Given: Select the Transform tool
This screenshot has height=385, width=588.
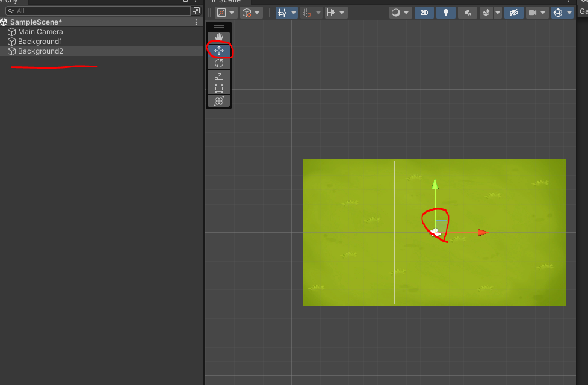Looking at the screenshot, I should (218, 101).
